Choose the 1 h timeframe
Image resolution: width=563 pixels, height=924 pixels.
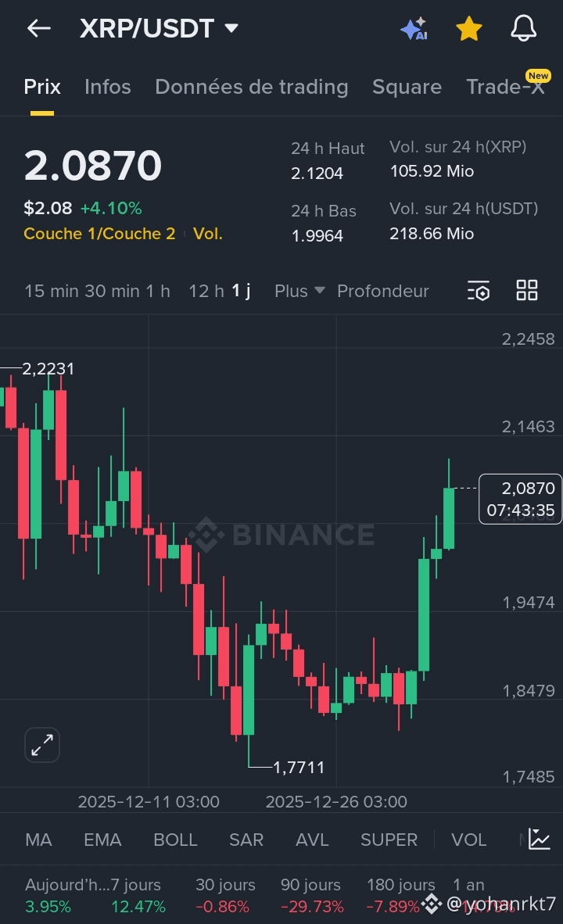pos(158,291)
